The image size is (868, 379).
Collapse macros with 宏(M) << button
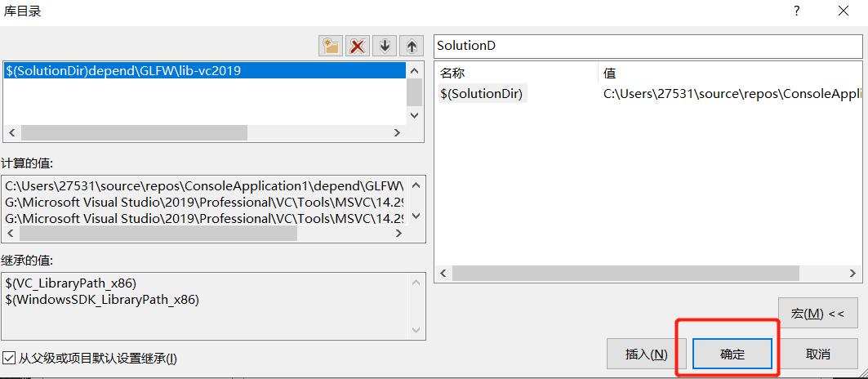coord(817,314)
